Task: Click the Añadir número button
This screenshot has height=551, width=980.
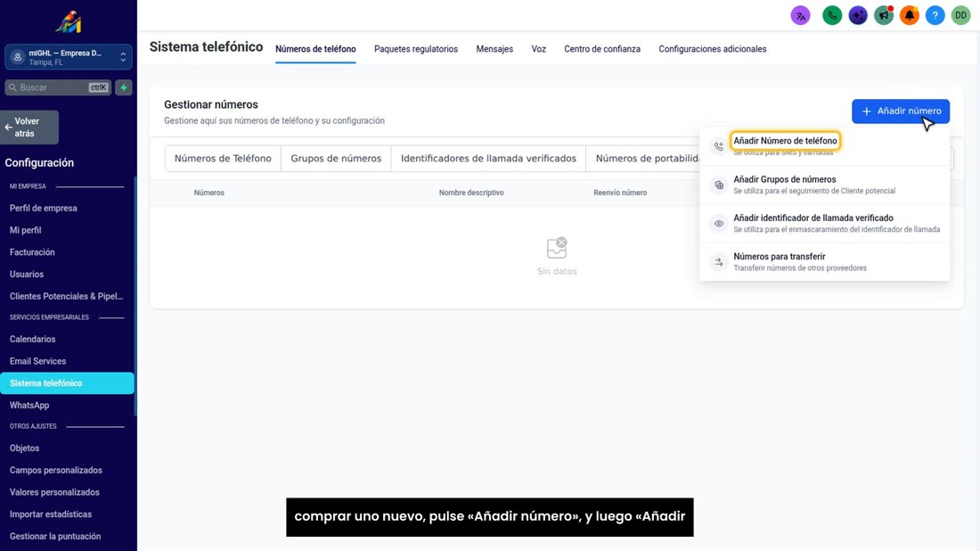Action: tap(901, 111)
